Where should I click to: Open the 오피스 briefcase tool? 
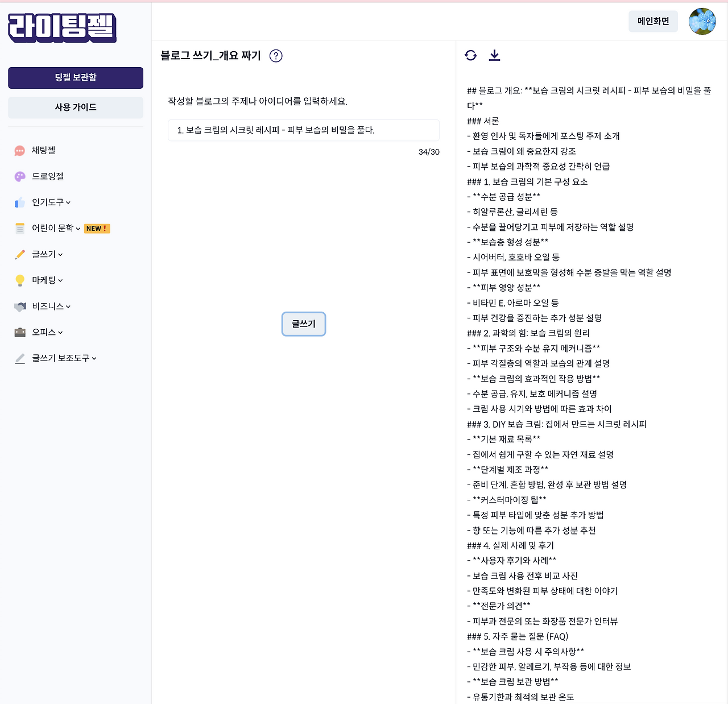click(20, 332)
